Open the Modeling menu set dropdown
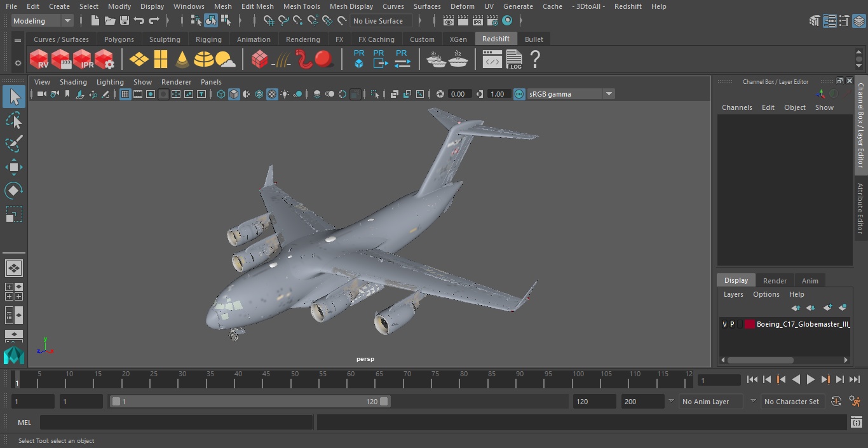Image resolution: width=868 pixels, height=448 pixels. (42, 21)
